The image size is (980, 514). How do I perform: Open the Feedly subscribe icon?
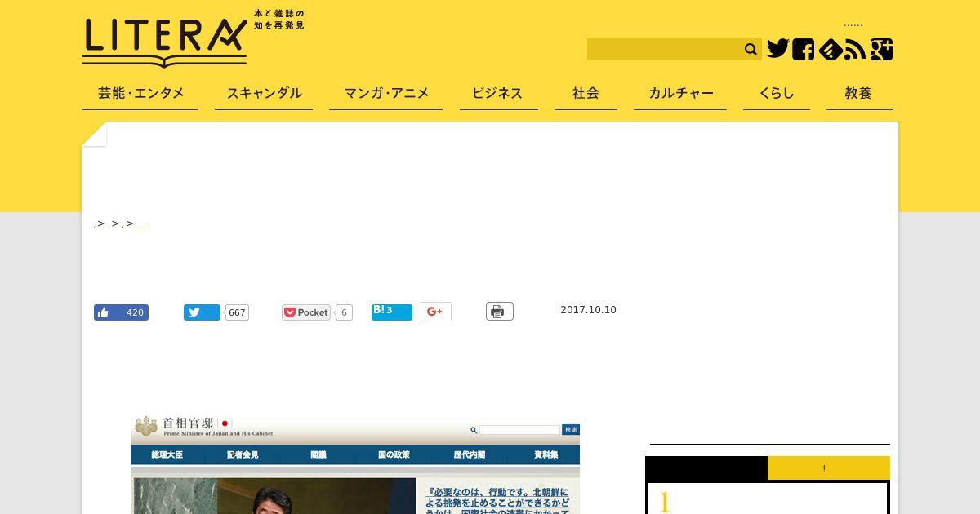click(830, 50)
